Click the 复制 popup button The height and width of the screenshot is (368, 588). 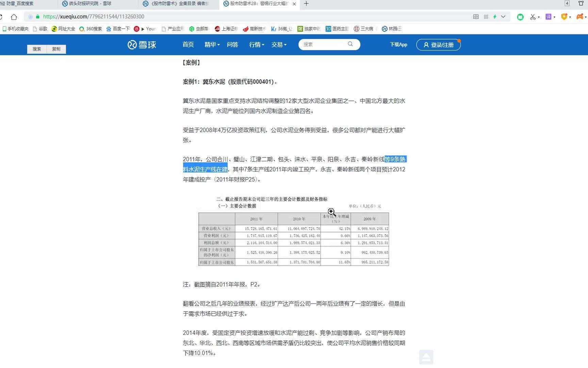click(56, 49)
